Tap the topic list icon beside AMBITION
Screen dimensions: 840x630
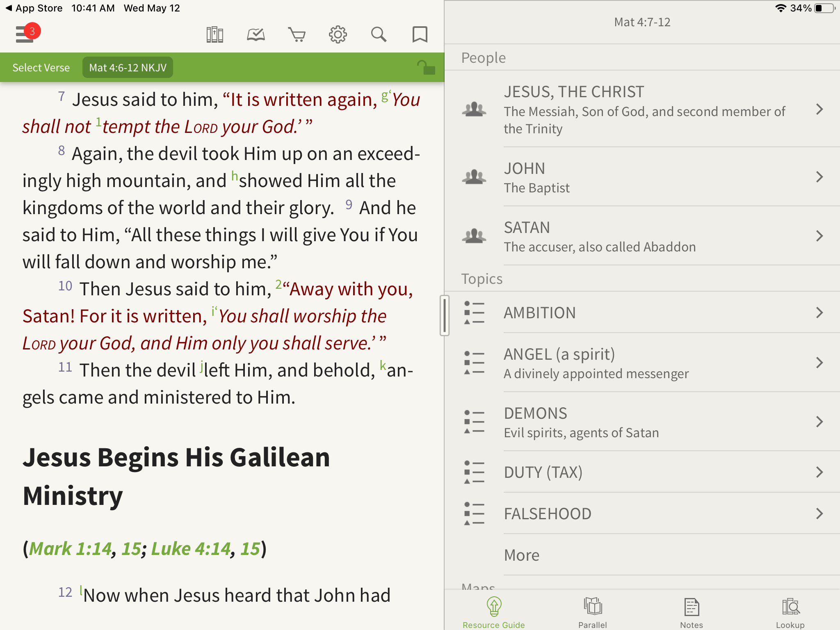474,313
